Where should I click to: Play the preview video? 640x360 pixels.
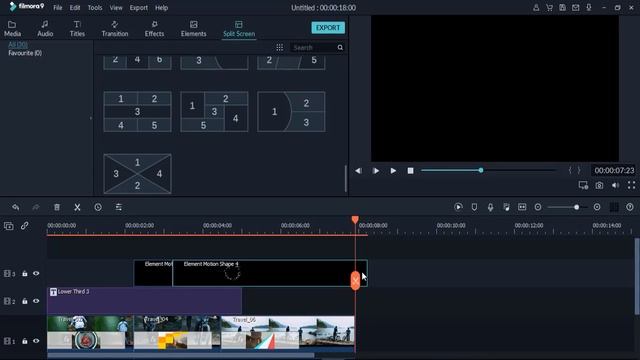pyautogui.click(x=393, y=171)
